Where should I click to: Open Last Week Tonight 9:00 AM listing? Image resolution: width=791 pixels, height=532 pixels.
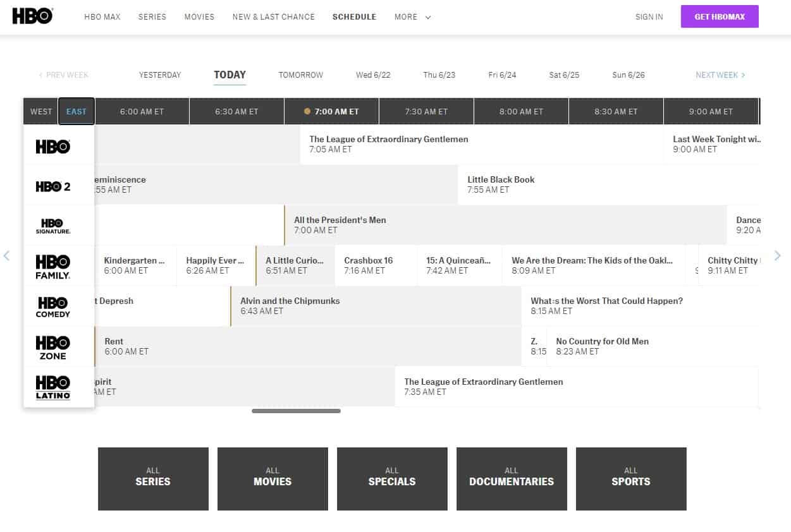click(x=711, y=144)
